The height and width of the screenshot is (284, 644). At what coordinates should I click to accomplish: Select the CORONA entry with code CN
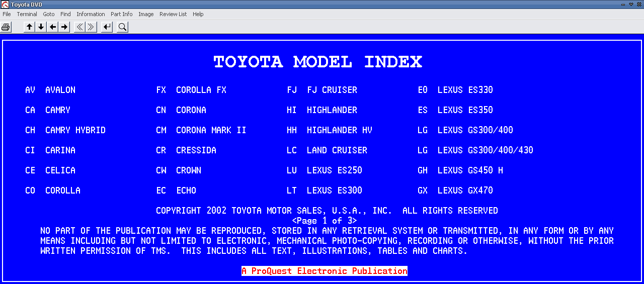click(x=181, y=110)
